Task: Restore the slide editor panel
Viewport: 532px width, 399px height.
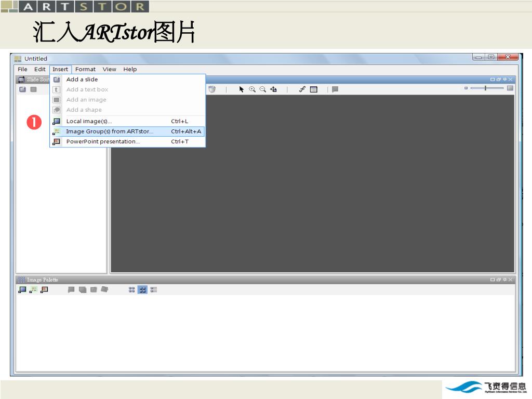Action: [498, 79]
